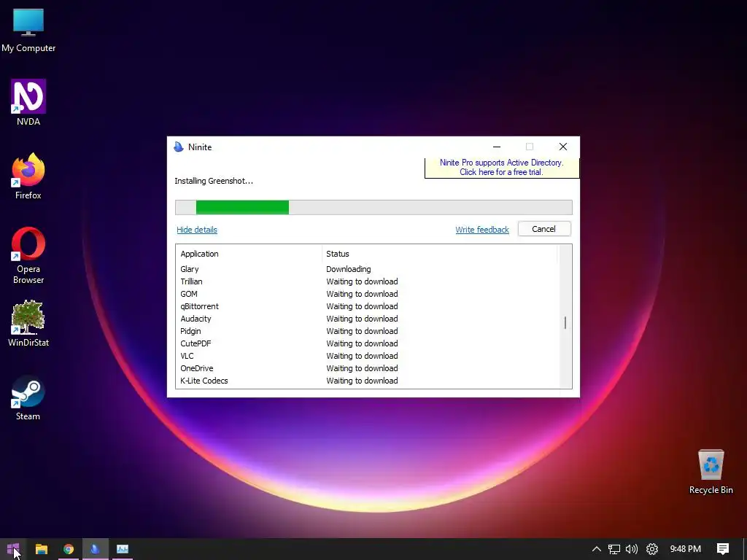
Task: Close the Ninite window
Action: coord(563,147)
